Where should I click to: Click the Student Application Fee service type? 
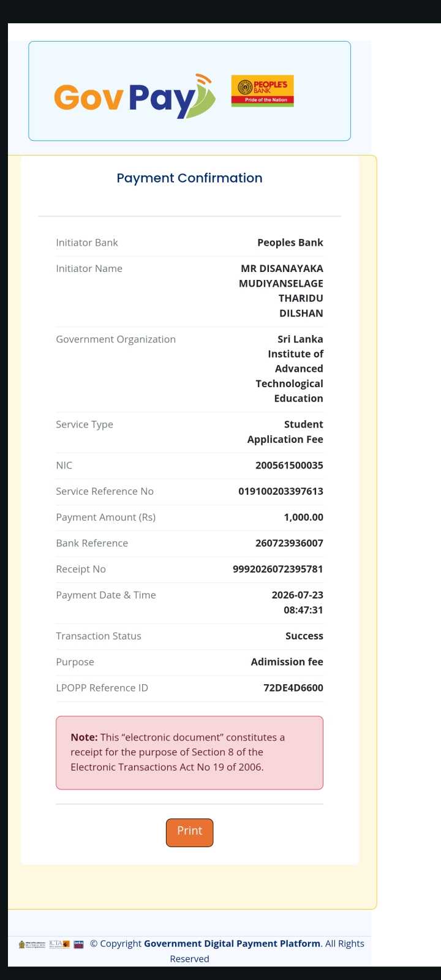[x=285, y=432]
